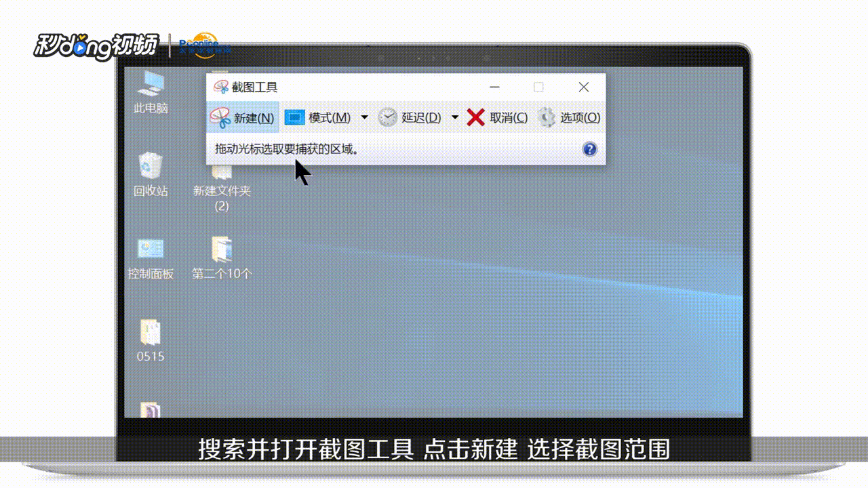Select the 0515 folder icon
Viewport: 868px width, 488px height.
click(x=151, y=340)
